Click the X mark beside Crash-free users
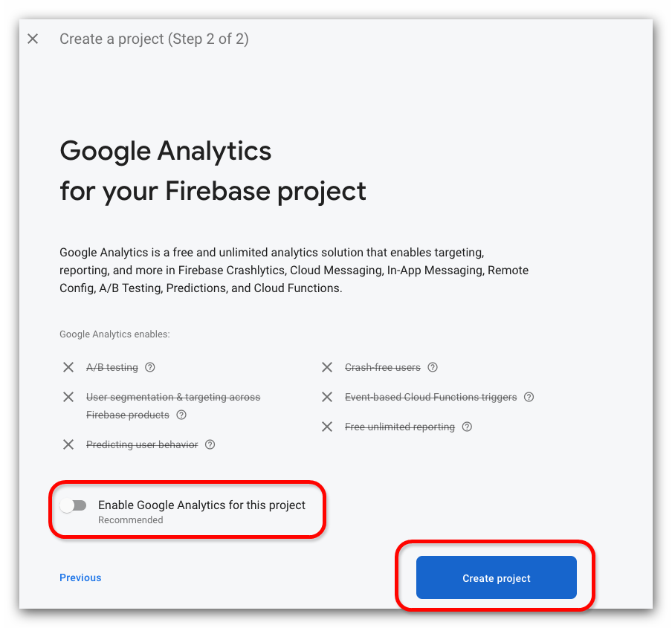Image resolution: width=672 pixels, height=628 pixels. coord(327,367)
